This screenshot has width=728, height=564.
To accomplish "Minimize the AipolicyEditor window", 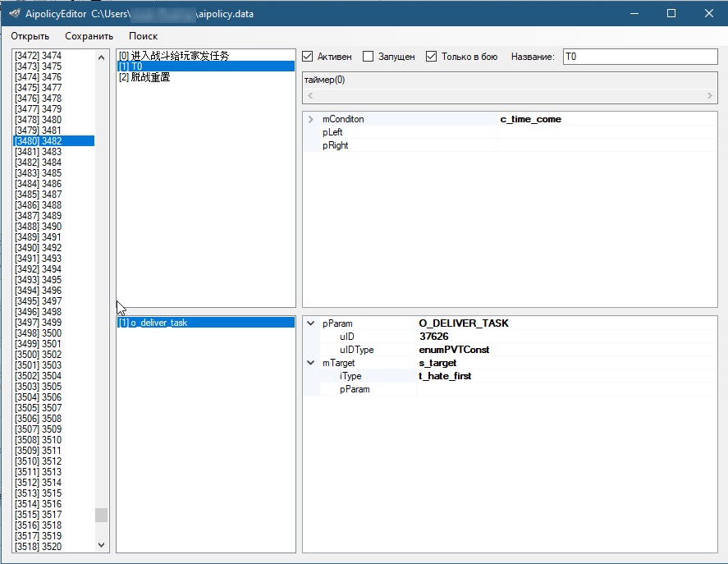I will [634, 13].
